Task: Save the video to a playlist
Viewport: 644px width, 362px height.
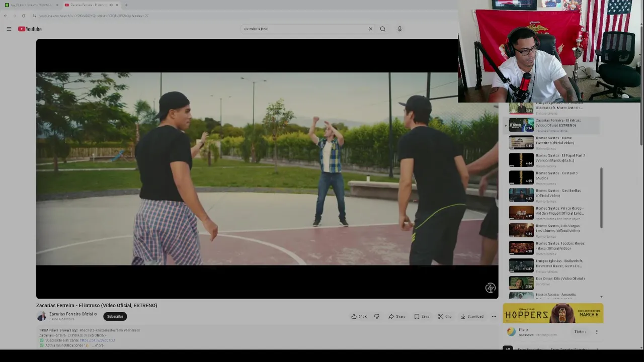Action: pyautogui.click(x=422, y=316)
